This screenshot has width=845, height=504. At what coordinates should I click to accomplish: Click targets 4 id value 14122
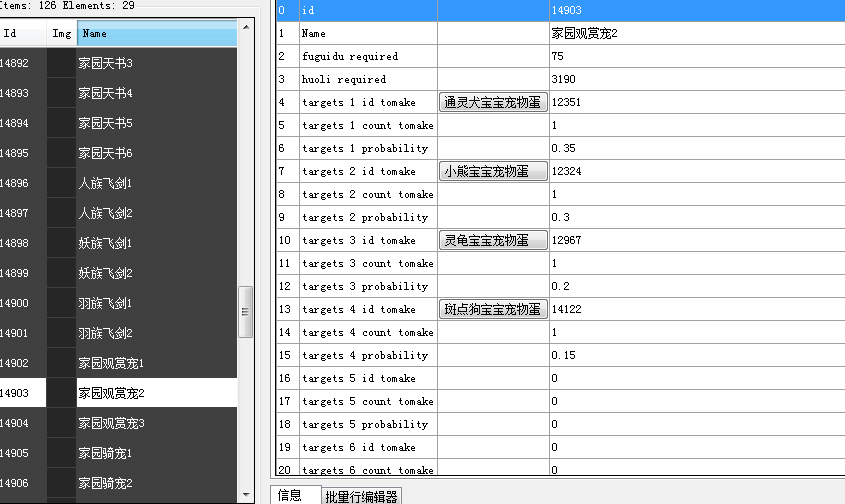[697, 309]
